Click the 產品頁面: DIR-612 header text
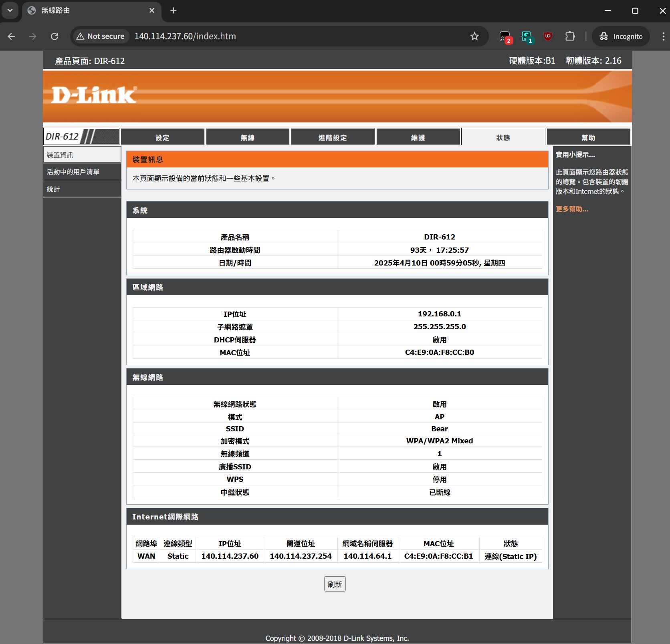670x644 pixels. (90, 61)
